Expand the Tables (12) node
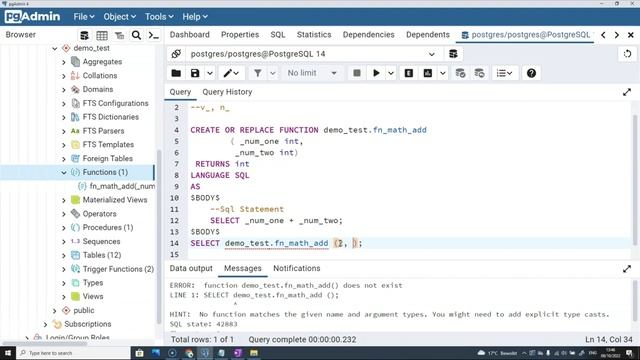Image resolution: width=640 pixels, height=360 pixels. tap(64, 256)
